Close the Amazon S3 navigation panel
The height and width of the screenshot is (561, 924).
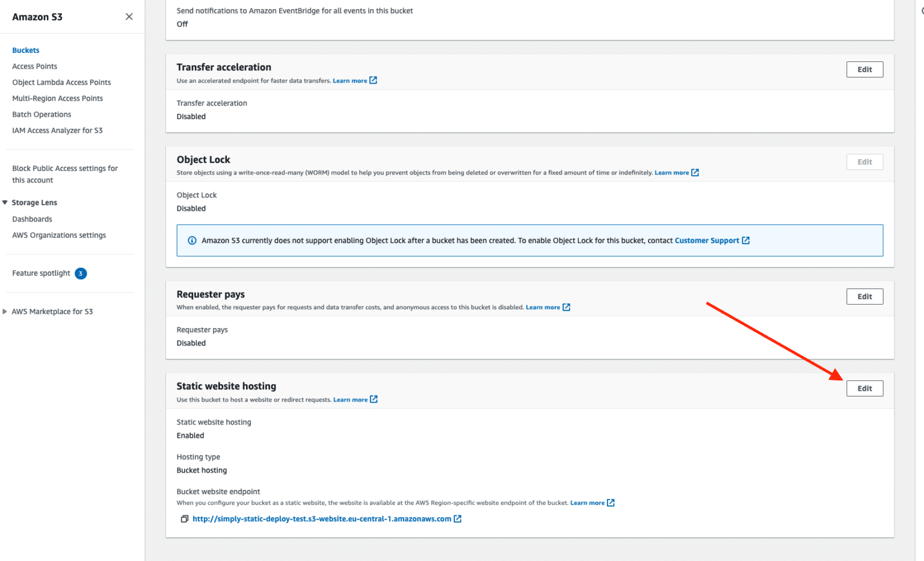point(129,17)
